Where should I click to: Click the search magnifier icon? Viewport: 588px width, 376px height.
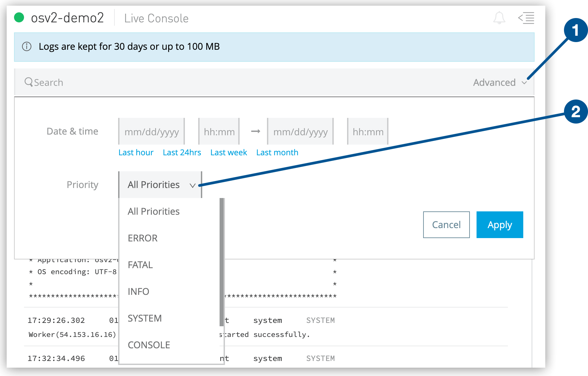tap(28, 82)
